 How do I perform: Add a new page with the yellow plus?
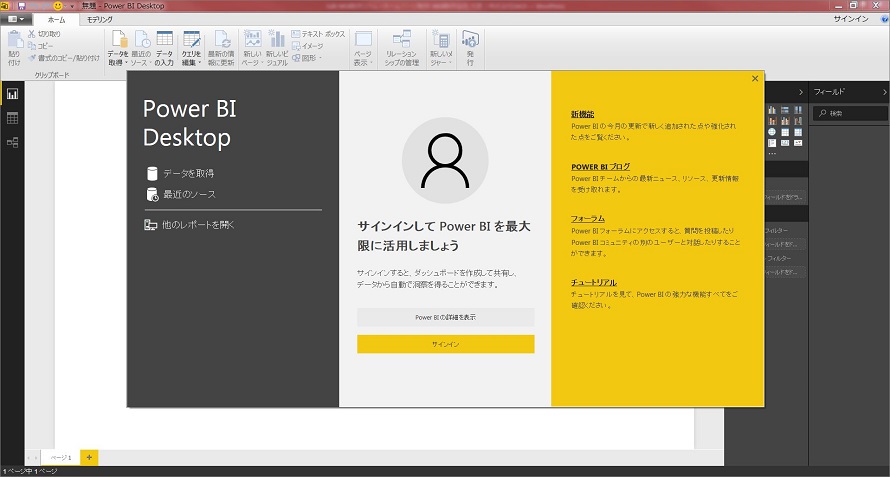click(x=89, y=457)
